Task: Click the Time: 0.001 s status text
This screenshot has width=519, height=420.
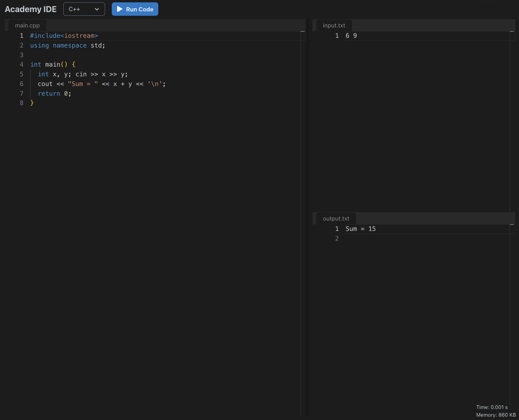Action: [x=492, y=407]
